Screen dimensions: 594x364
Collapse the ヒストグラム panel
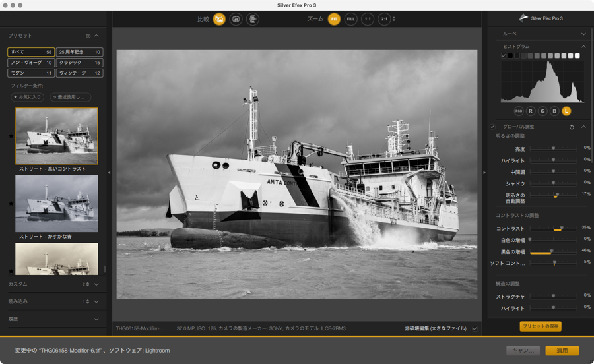coord(583,47)
